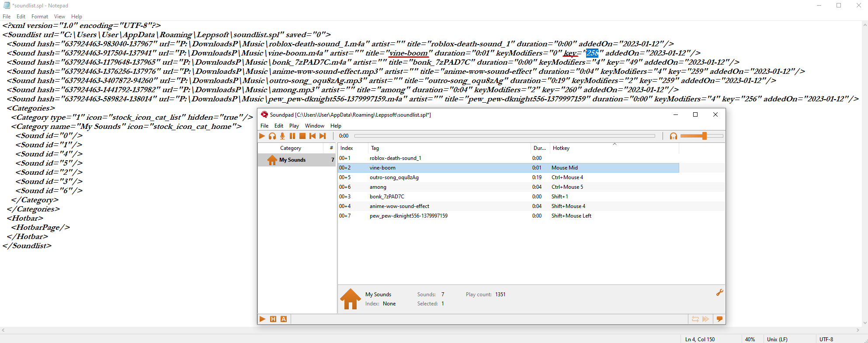
Task: Click the speech bubble icon in bottom bar
Action: pos(719,319)
